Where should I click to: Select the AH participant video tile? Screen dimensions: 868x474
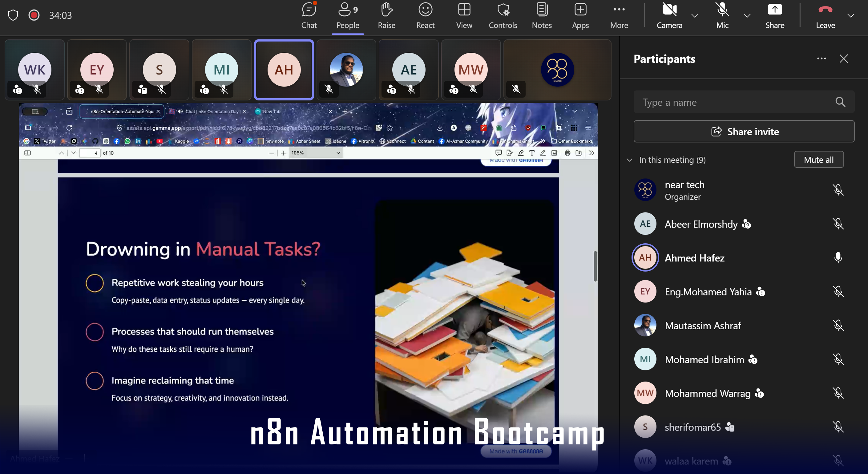click(x=284, y=70)
